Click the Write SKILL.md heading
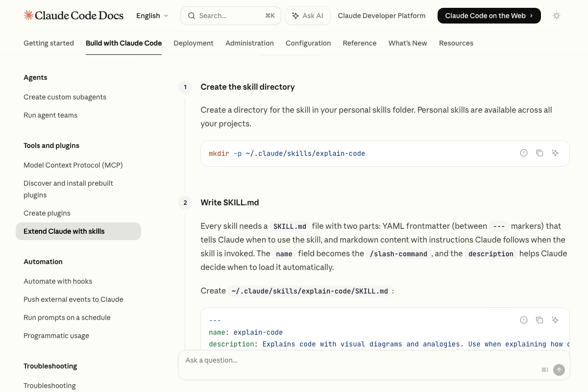The width and height of the screenshot is (588, 392). pyautogui.click(x=230, y=202)
